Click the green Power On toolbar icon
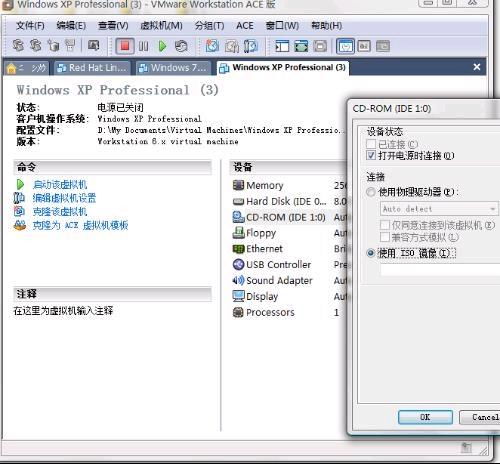The width and height of the screenshot is (500, 464). click(162, 46)
